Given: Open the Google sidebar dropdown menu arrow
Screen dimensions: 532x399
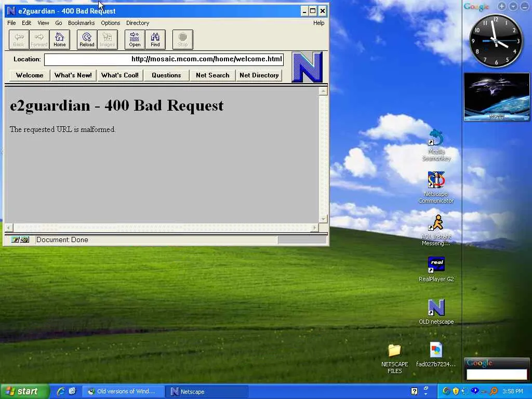Looking at the screenshot, I should tap(513, 6).
